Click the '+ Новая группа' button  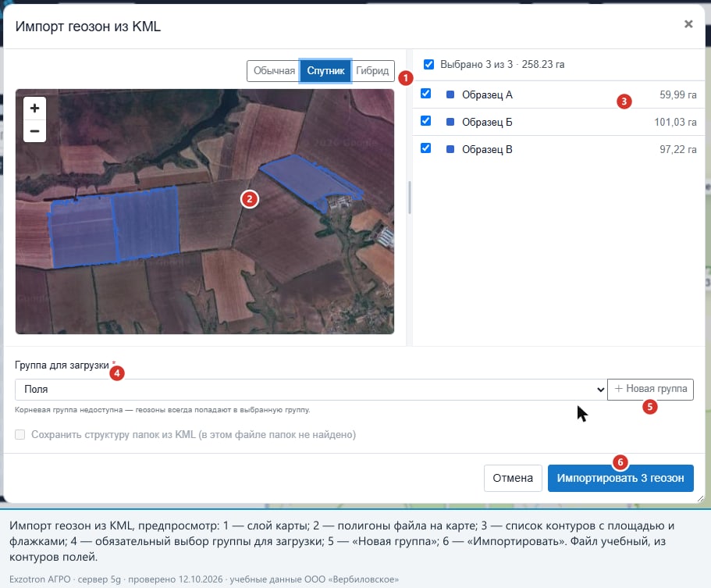coord(650,389)
